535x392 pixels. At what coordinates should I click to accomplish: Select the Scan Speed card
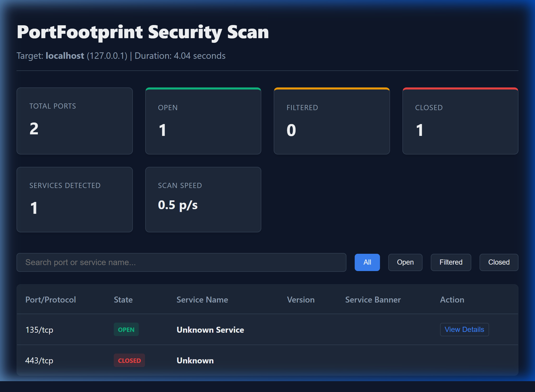(x=203, y=200)
